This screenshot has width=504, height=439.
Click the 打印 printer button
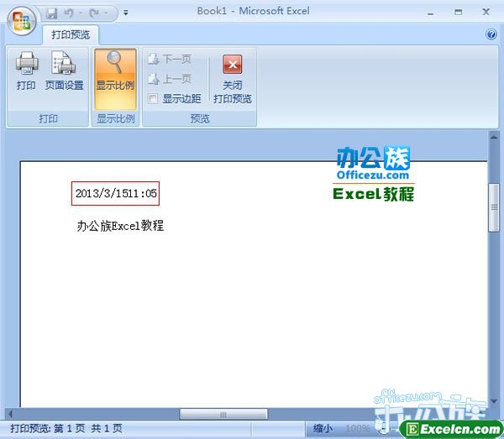pos(26,71)
